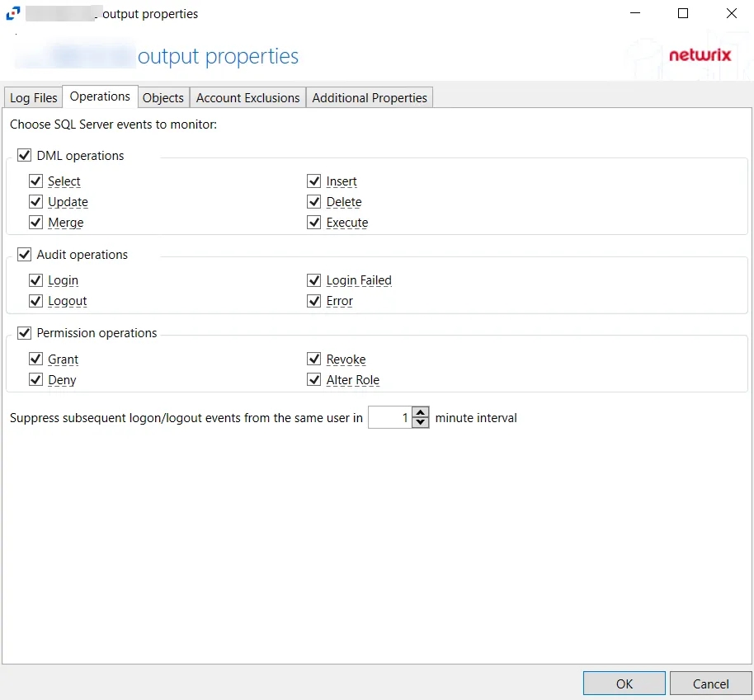Toggle the Revoke checkbox
This screenshot has height=700, width=754.
click(314, 359)
